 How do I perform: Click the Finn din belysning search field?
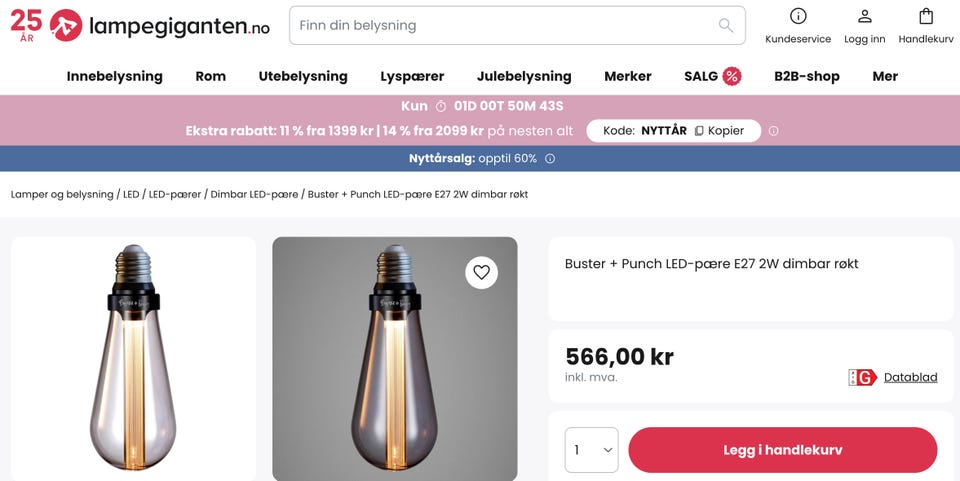pyautogui.click(x=500, y=25)
